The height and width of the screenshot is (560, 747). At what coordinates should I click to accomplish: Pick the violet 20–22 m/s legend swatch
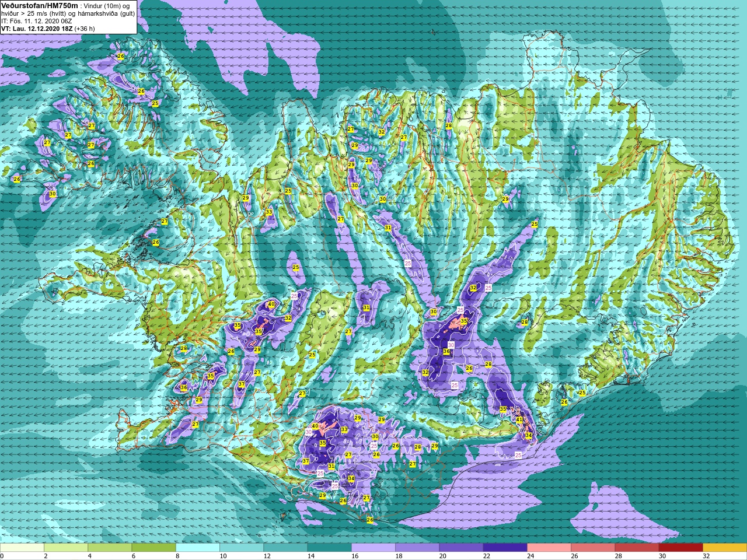pyautogui.click(x=461, y=548)
